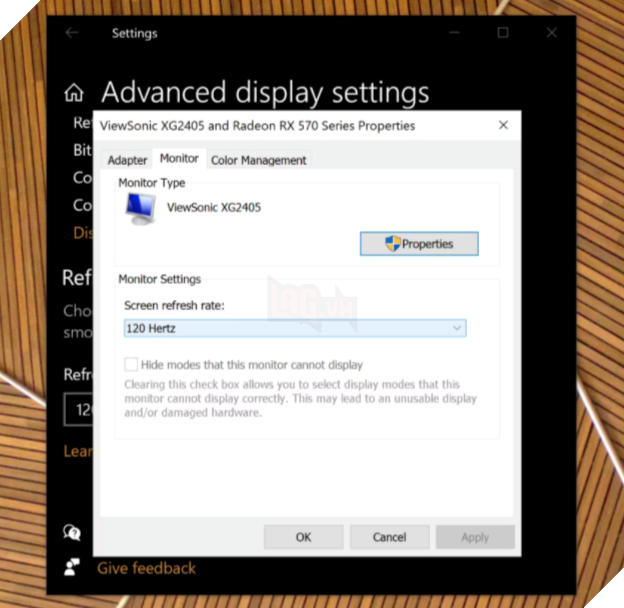Close the Settings window
The image size is (624, 608).
(551, 33)
